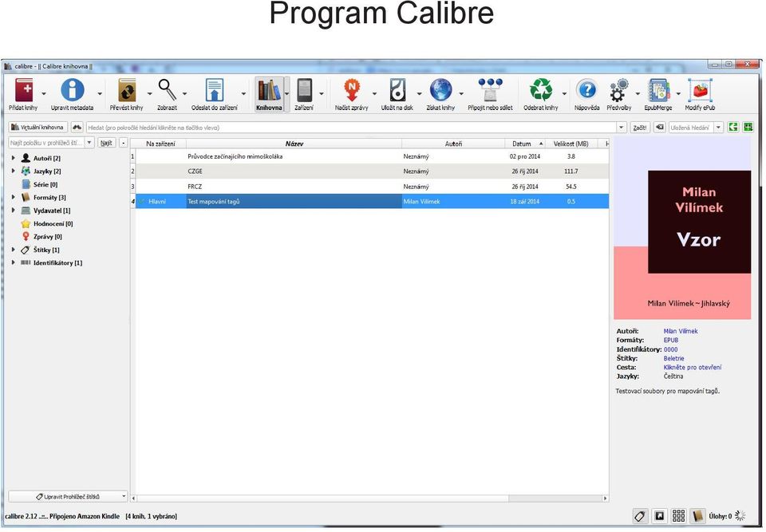Sort by the Datum column header
Screen dimensions: 766x532
(525, 144)
